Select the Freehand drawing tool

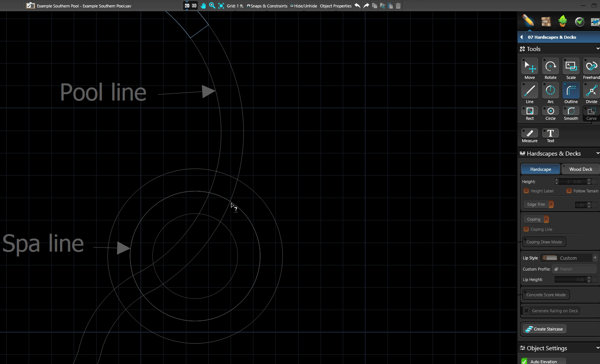pyautogui.click(x=591, y=67)
